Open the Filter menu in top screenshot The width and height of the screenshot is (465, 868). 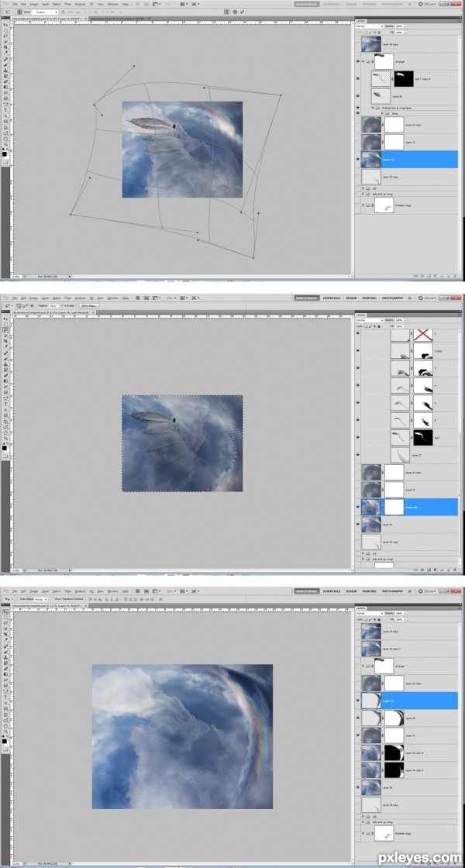pyautogui.click(x=67, y=4)
